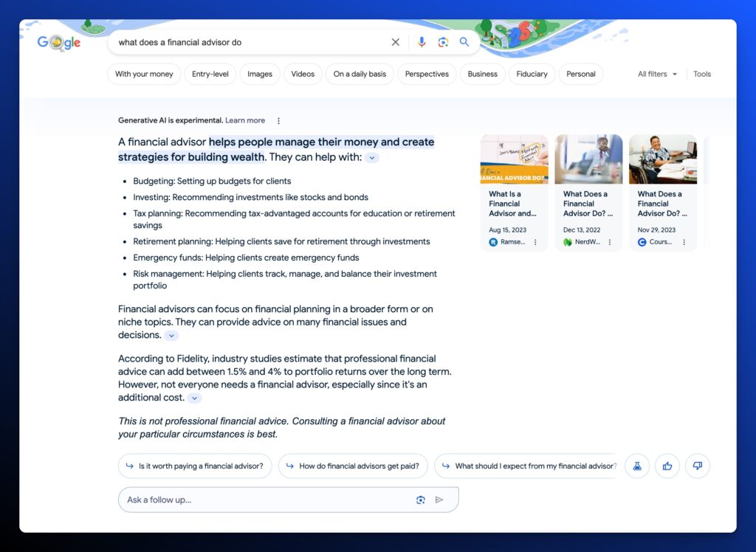Image resolution: width=756 pixels, height=552 pixels.
Task: Click the Learn more link
Action: [245, 120]
